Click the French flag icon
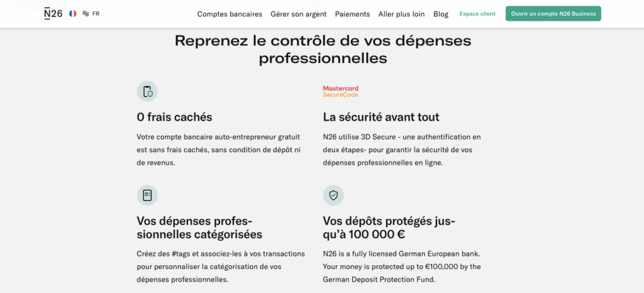The width and height of the screenshot is (644, 293). coord(73,14)
